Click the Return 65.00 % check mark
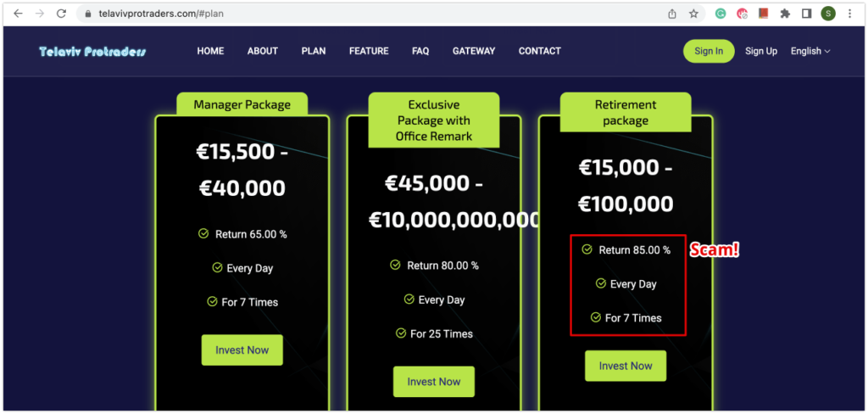This screenshot has height=414, width=868. (203, 234)
